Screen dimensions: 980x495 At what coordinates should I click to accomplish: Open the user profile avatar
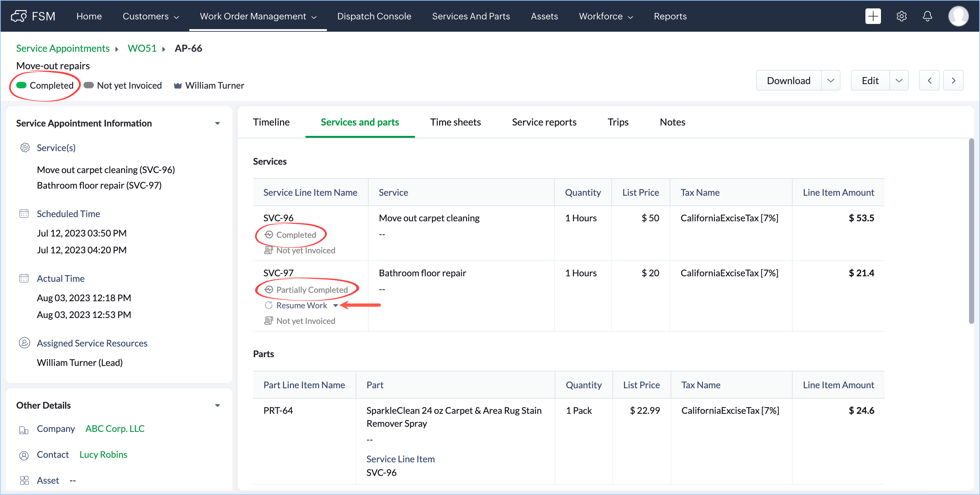(x=958, y=16)
